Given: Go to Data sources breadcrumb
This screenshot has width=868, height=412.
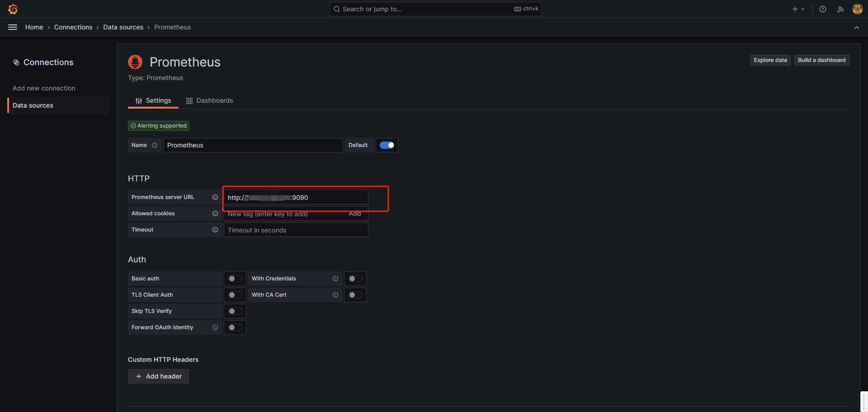Looking at the screenshot, I should (x=123, y=27).
